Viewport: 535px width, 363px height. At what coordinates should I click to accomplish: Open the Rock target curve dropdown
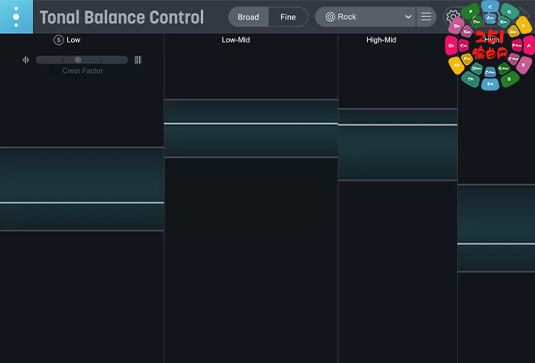coord(365,17)
